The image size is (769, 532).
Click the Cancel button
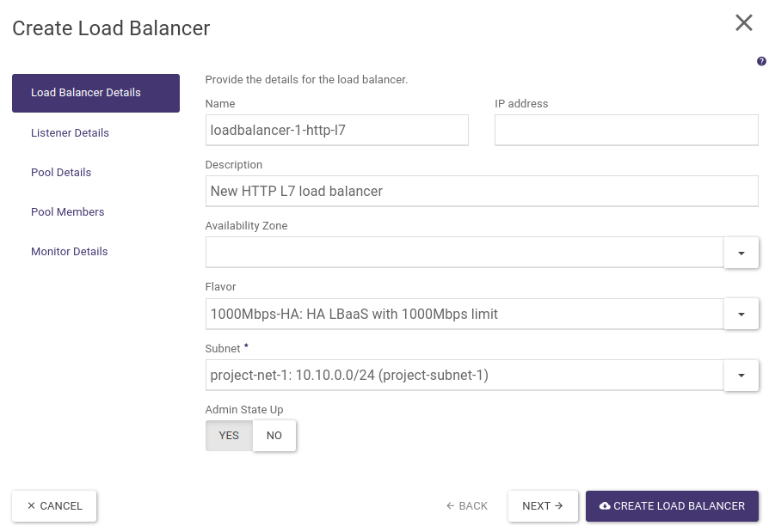click(x=54, y=506)
